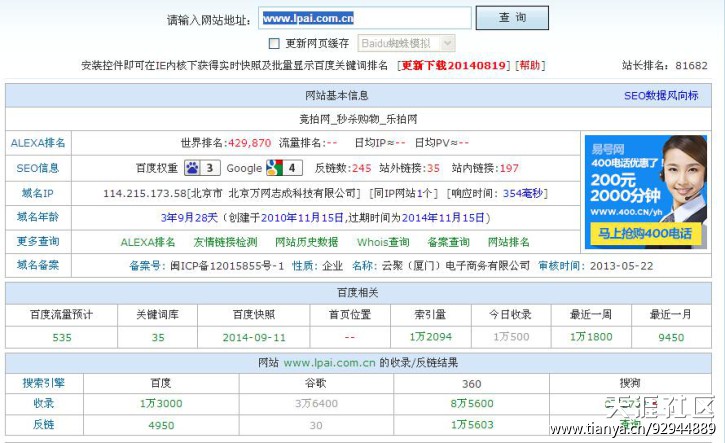Click Google 反链 value 30

pos(316,425)
